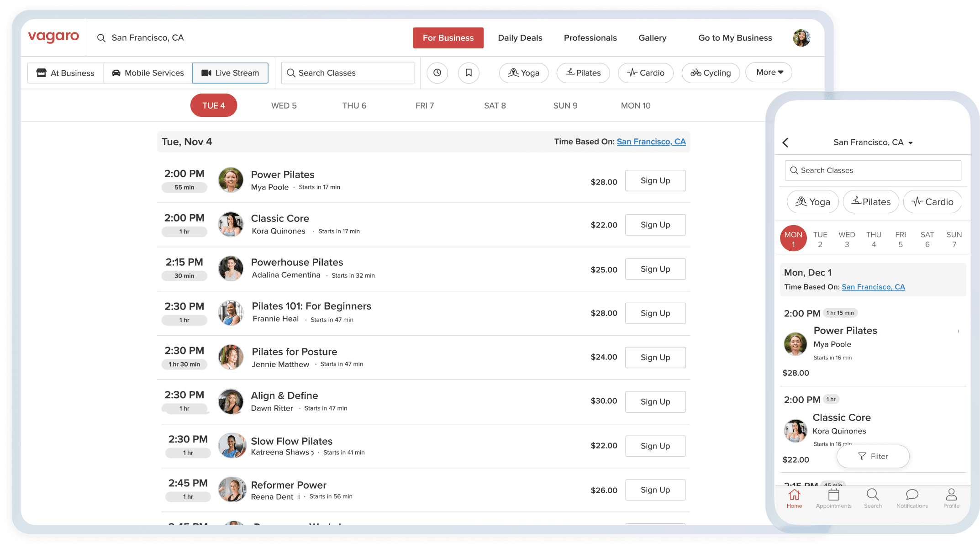Screen dimensions: 980x548
Task: Click desktop San Francisco, CA time link
Action: [x=651, y=142]
